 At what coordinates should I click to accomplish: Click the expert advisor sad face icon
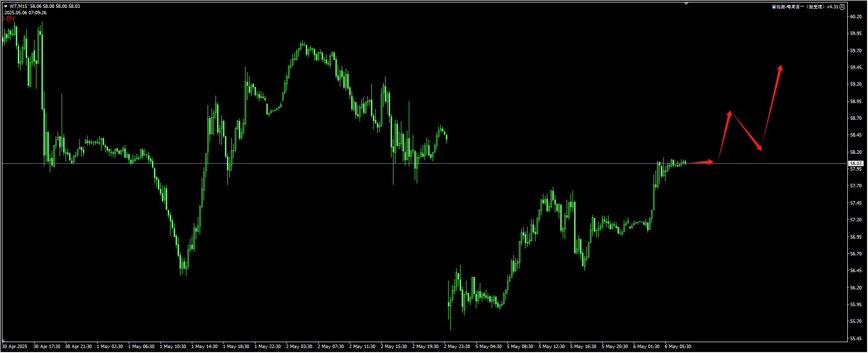tap(842, 7)
